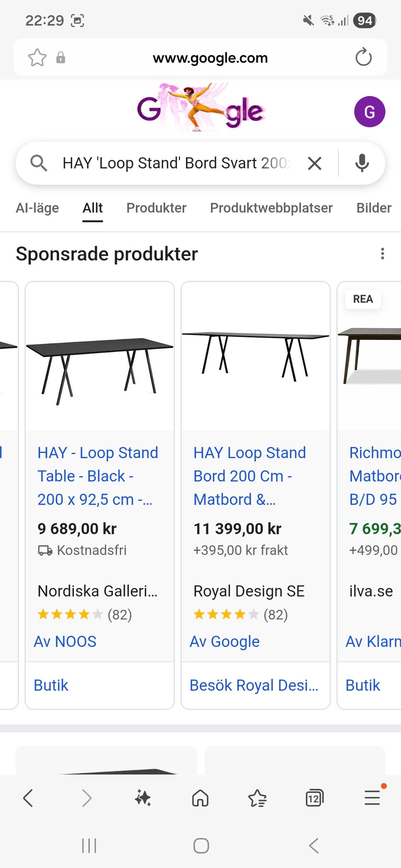This screenshot has height=868, width=401.
Task: Tap the Besök Royal Design button
Action: [254, 685]
